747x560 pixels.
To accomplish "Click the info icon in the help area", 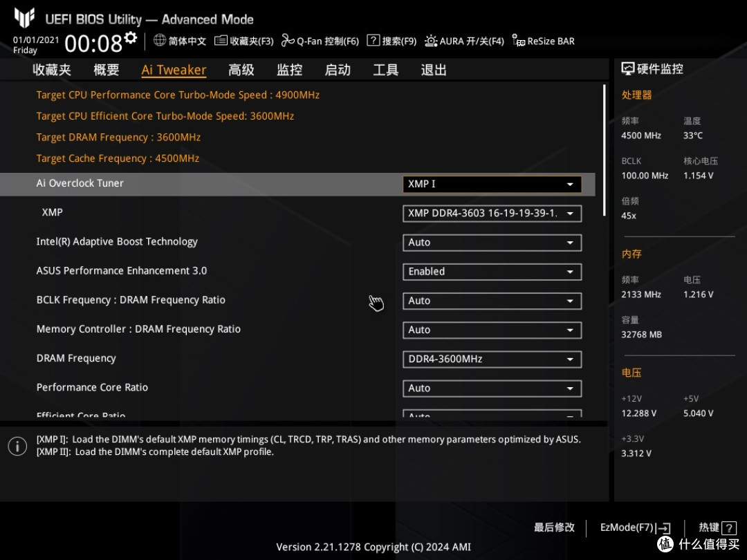I will pyautogui.click(x=17, y=446).
